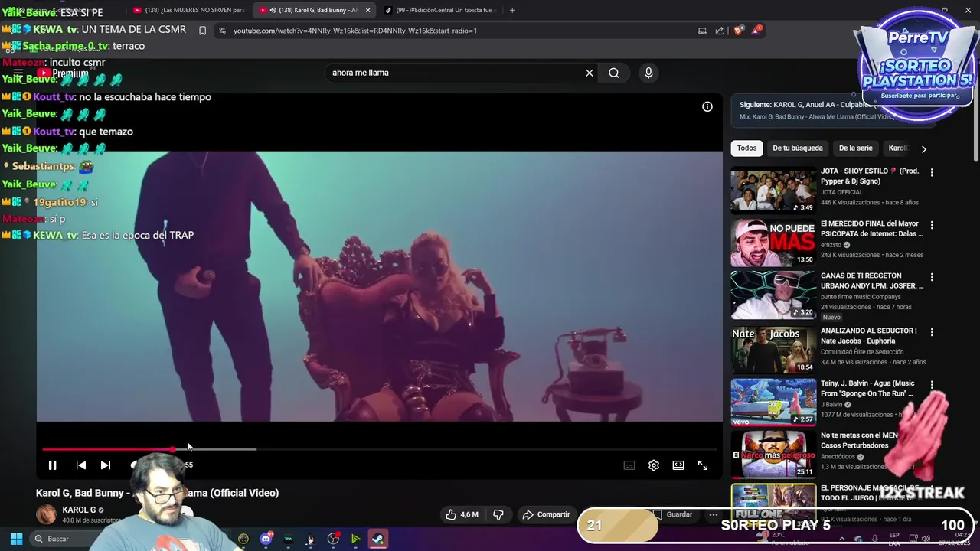
Task: Clear the search text with X
Action: [x=590, y=73]
